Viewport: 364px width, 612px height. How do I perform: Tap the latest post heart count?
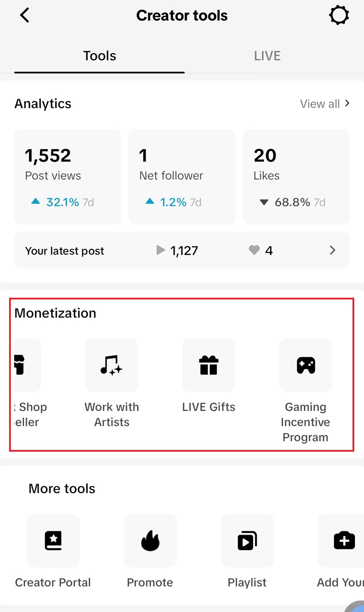[x=261, y=251]
